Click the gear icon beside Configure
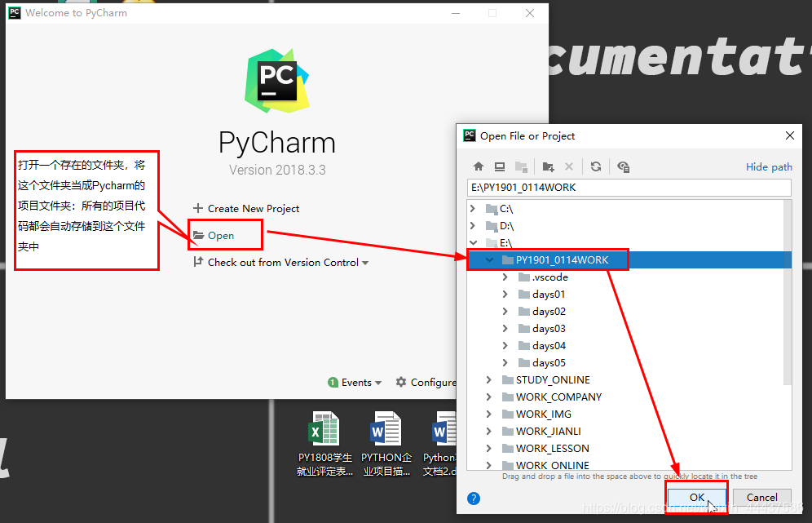 401,382
